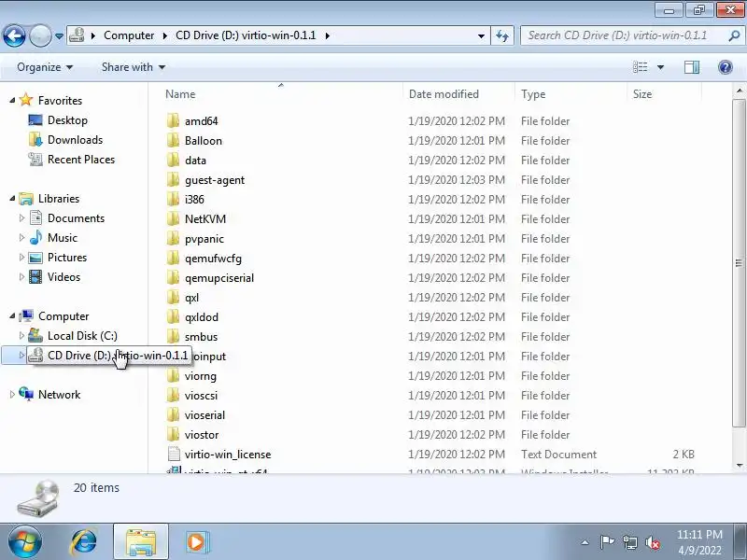Select the viorng folder icon
Screen dimensions: 747x560
point(174,376)
